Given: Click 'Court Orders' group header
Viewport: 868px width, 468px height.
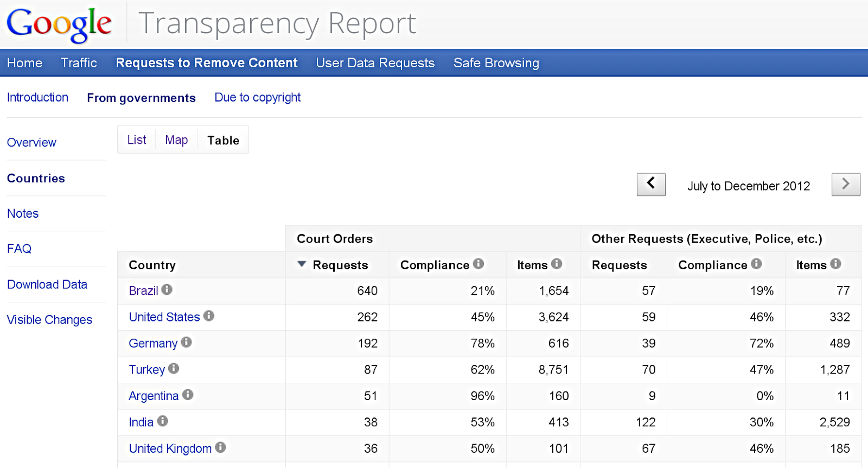Looking at the screenshot, I should pyautogui.click(x=335, y=239).
